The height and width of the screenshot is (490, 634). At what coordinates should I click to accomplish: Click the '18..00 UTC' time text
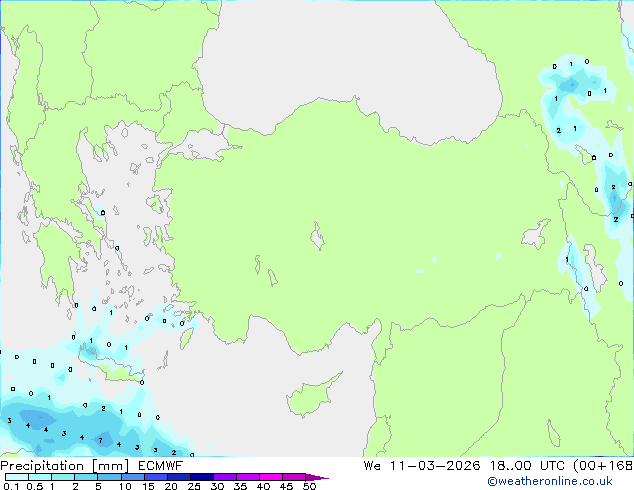[x=527, y=466]
